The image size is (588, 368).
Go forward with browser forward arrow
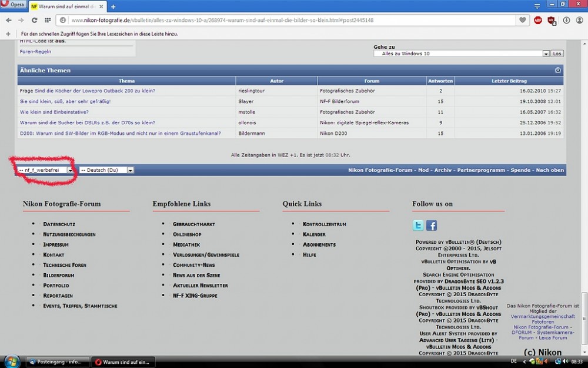pos(21,20)
